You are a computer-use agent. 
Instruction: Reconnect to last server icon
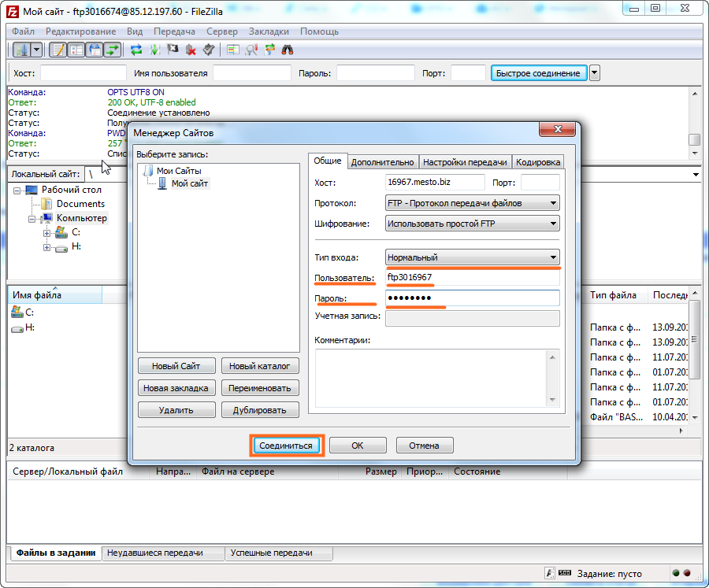pos(209,50)
